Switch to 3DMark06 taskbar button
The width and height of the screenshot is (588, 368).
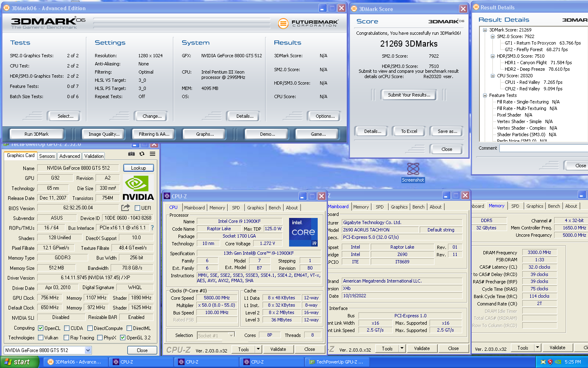coord(75,362)
